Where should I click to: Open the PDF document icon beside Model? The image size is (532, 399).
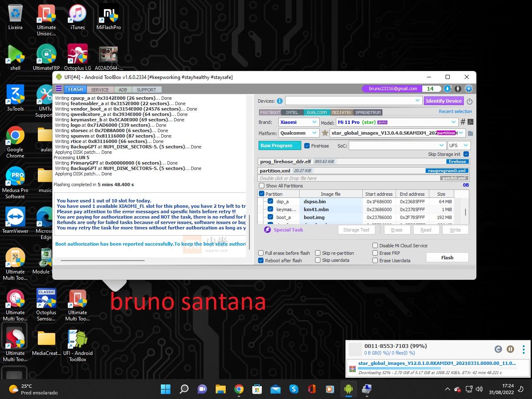(470, 122)
